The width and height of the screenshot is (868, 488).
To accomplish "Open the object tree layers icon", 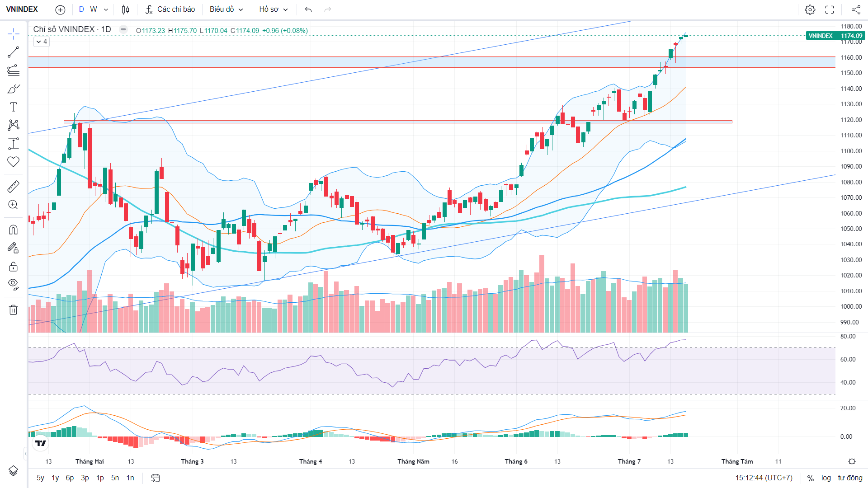I will 14,471.
